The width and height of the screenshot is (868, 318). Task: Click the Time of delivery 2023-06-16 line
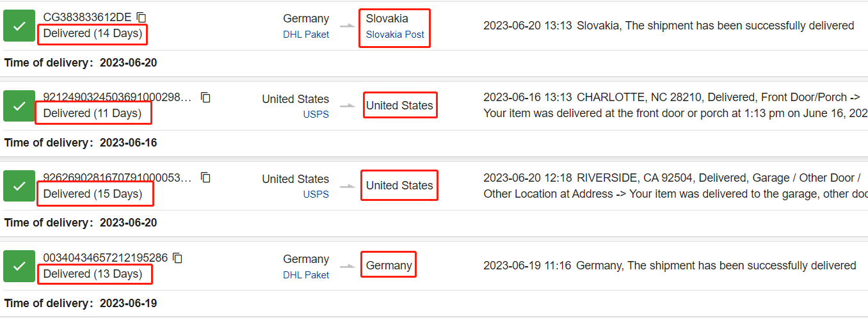pos(81,143)
